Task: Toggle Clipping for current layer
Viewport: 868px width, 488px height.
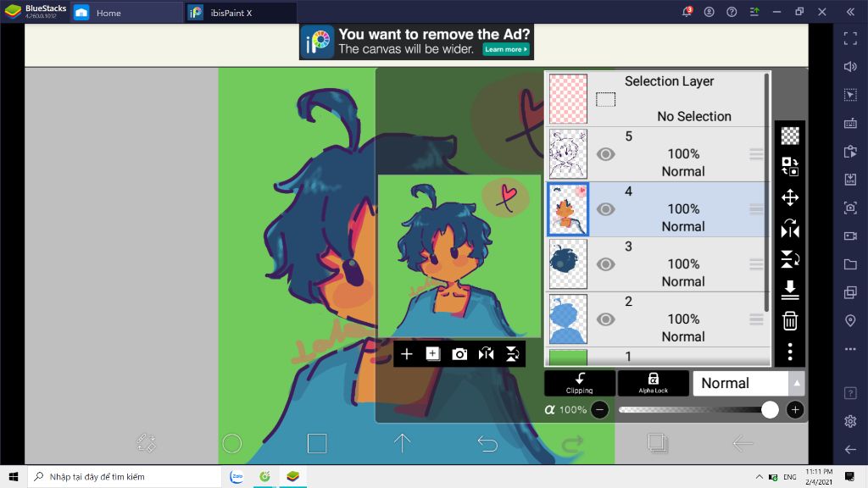Action: (x=580, y=383)
